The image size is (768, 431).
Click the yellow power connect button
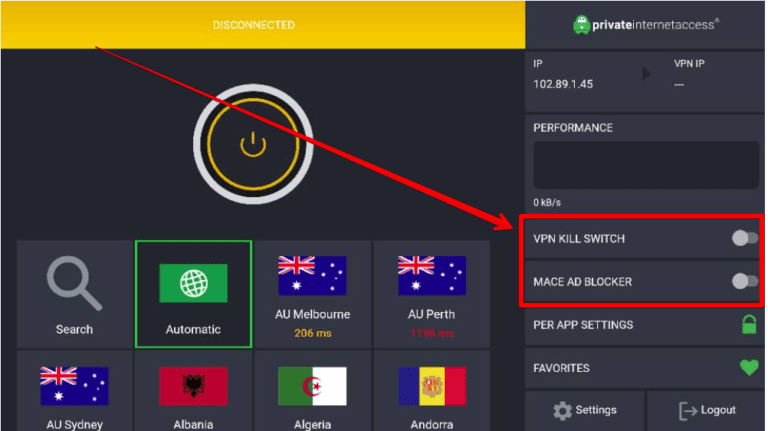click(253, 144)
